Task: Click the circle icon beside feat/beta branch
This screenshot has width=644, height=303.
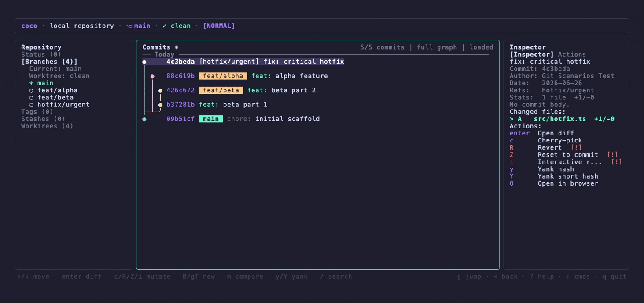Action: (x=31, y=98)
